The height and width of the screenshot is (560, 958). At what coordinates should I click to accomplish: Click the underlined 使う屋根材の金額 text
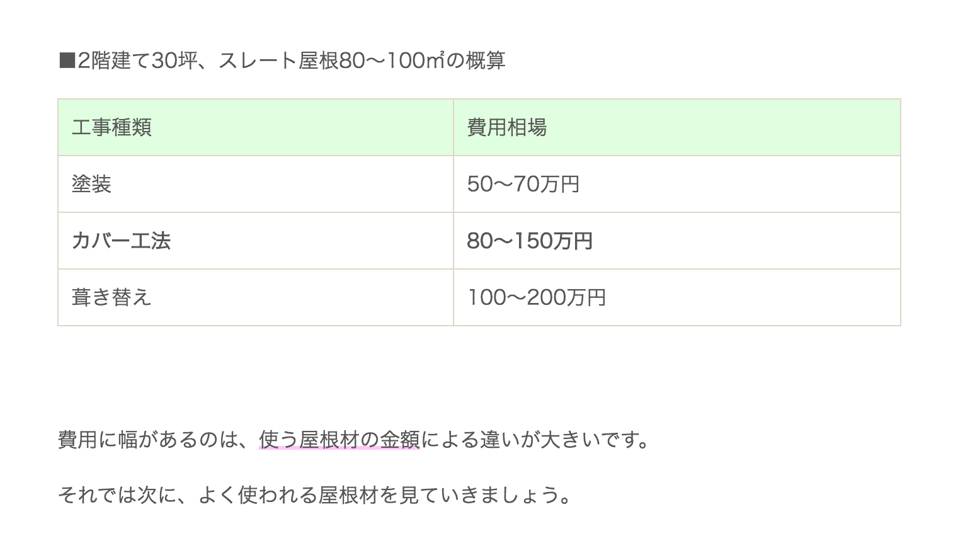(x=339, y=439)
